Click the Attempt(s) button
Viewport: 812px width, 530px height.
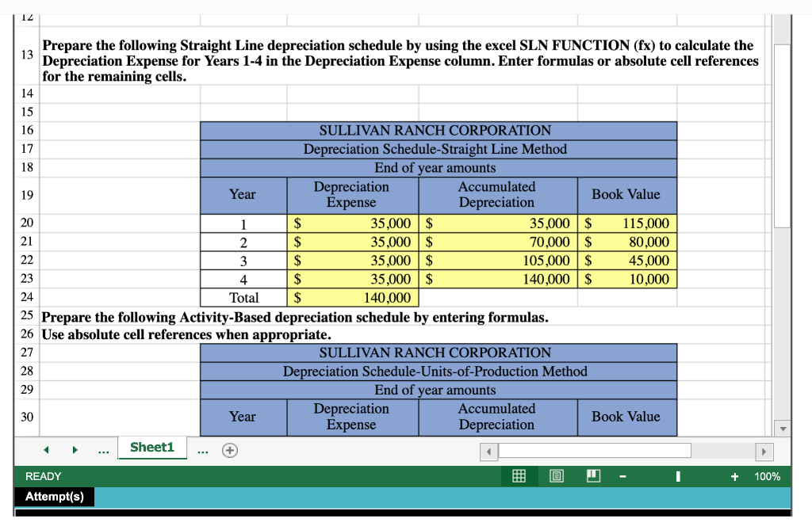pos(54,497)
